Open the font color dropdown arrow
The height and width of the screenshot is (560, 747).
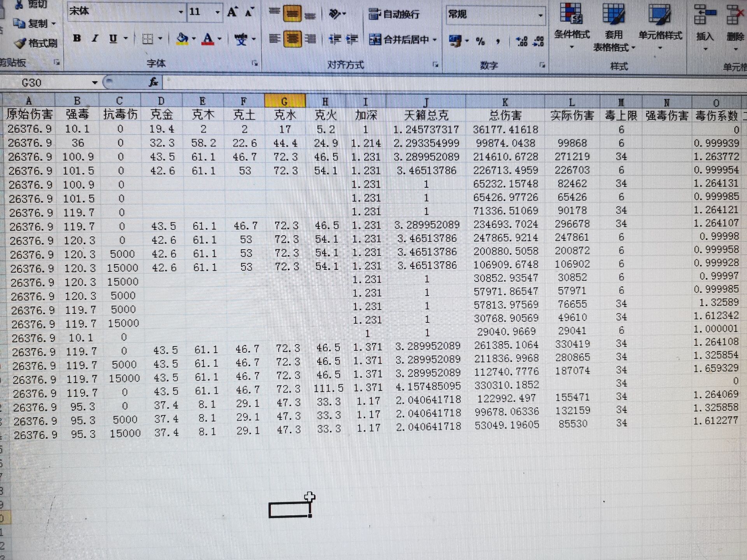tap(219, 38)
